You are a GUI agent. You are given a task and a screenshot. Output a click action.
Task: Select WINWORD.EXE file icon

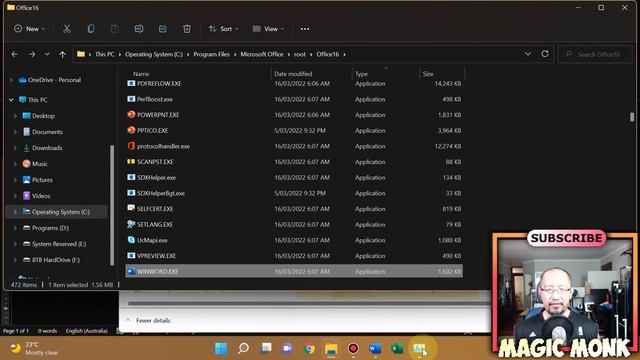tap(131, 271)
